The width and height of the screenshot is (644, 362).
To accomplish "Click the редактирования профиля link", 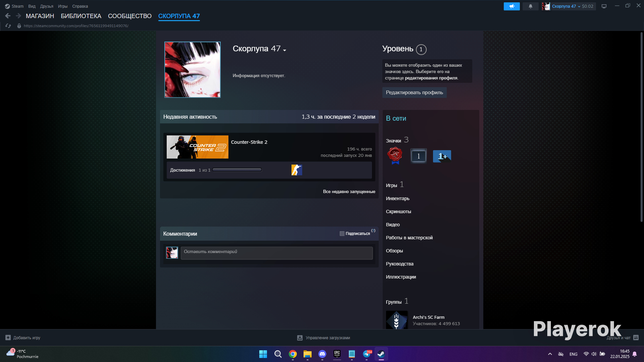I will [x=431, y=78].
